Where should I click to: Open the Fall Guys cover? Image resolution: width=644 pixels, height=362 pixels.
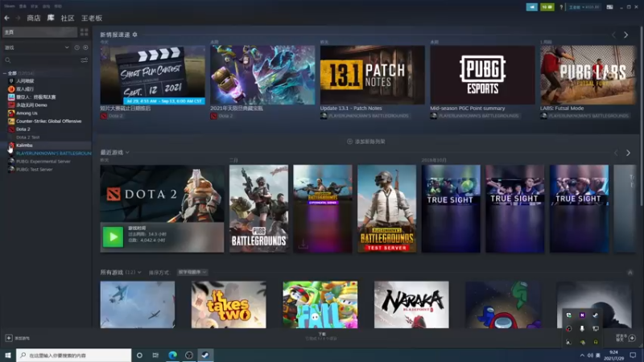(x=320, y=305)
